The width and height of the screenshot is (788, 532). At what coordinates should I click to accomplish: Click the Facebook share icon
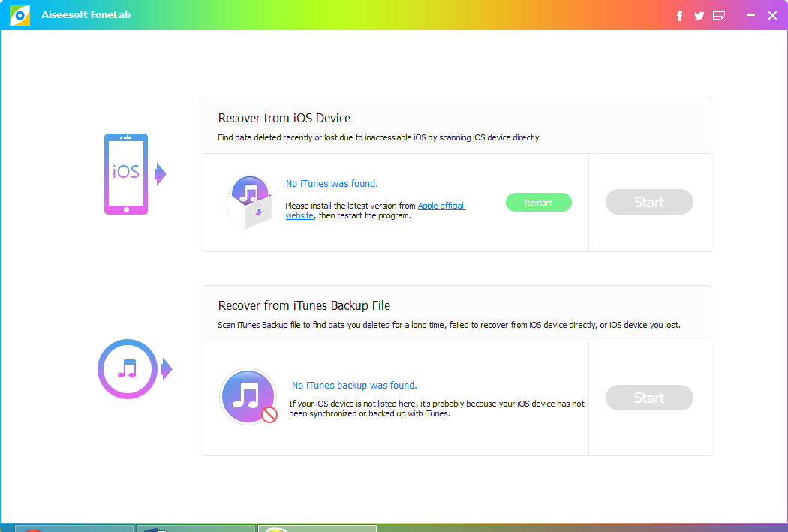click(x=680, y=16)
